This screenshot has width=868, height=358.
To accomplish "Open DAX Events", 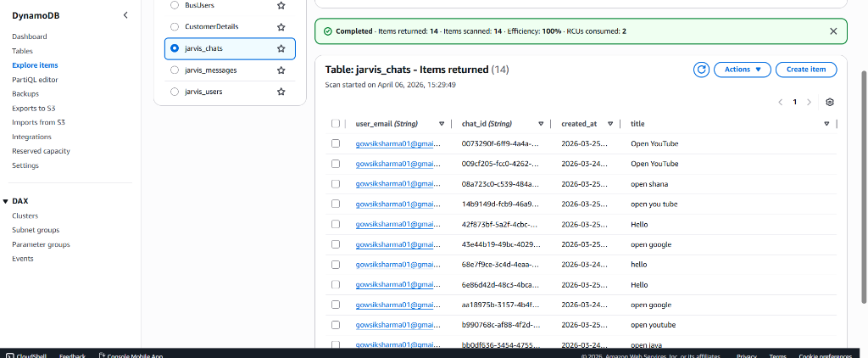I will (23, 259).
